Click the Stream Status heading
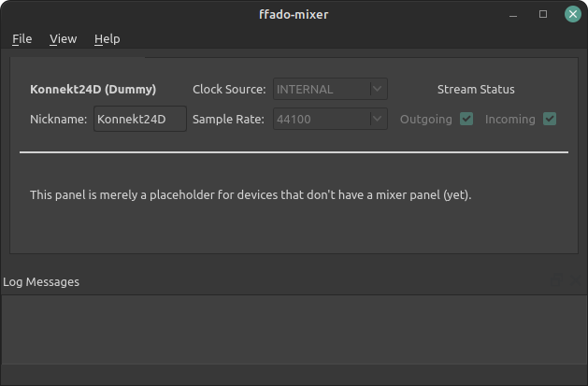The height and width of the screenshot is (386, 588). click(x=476, y=90)
